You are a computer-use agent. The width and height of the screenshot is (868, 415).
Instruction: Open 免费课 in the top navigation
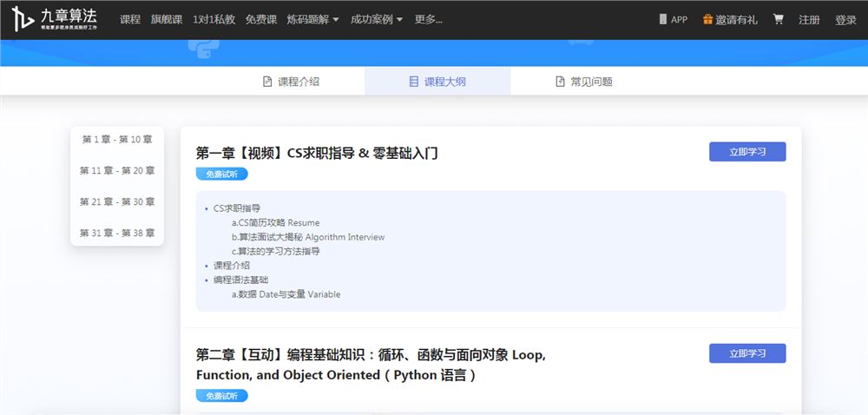pyautogui.click(x=261, y=19)
